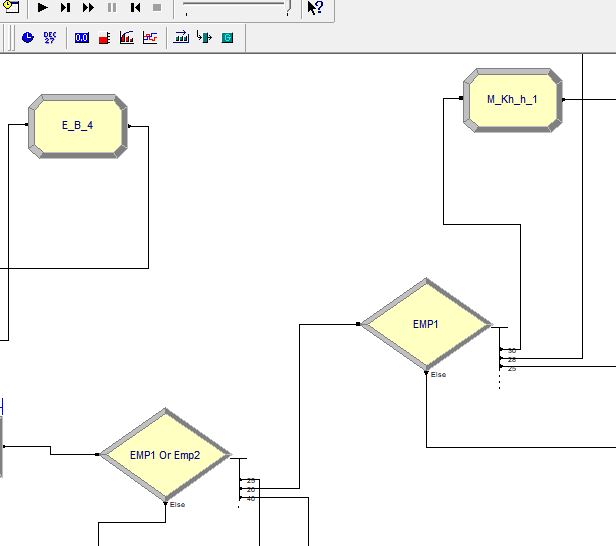Image resolution: width=616 pixels, height=546 pixels.
Task: Select the Queue animation tool
Action: click(181, 37)
